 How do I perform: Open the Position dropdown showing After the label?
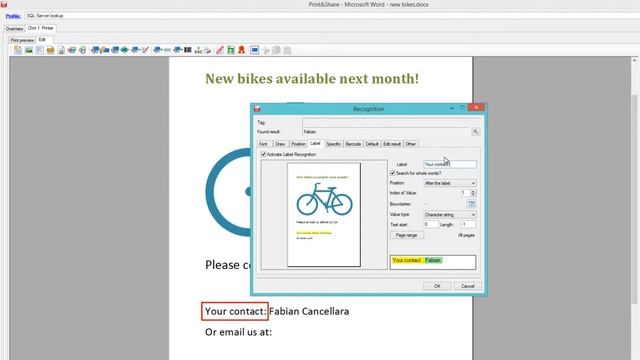pyautogui.click(x=449, y=183)
